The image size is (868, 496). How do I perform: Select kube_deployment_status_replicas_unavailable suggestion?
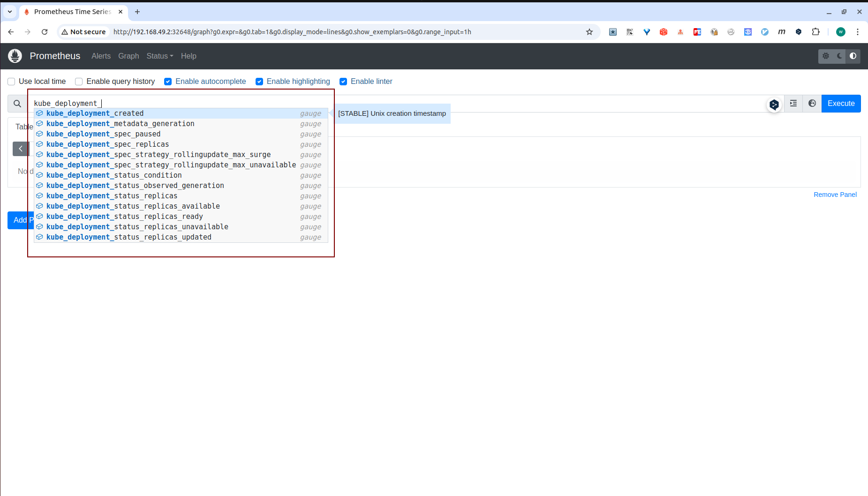181,227
